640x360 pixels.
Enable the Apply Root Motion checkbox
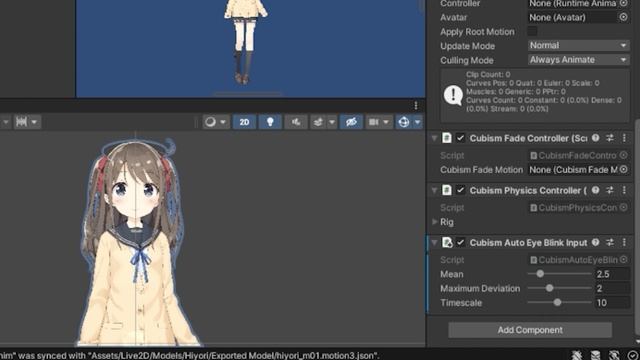point(532,31)
